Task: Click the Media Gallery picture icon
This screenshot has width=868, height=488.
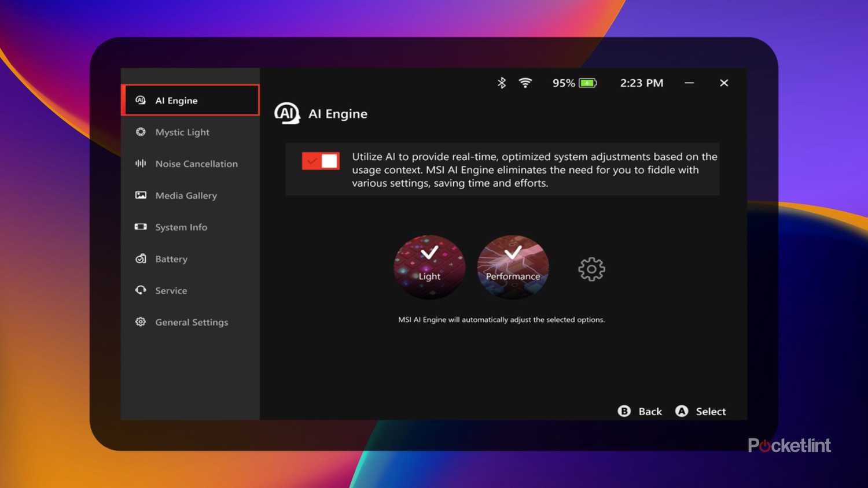Action: 141,195
